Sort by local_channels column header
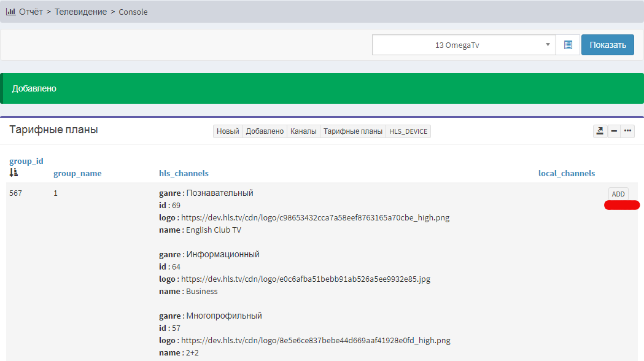The height and width of the screenshot is (361, 644). point(567,173)
